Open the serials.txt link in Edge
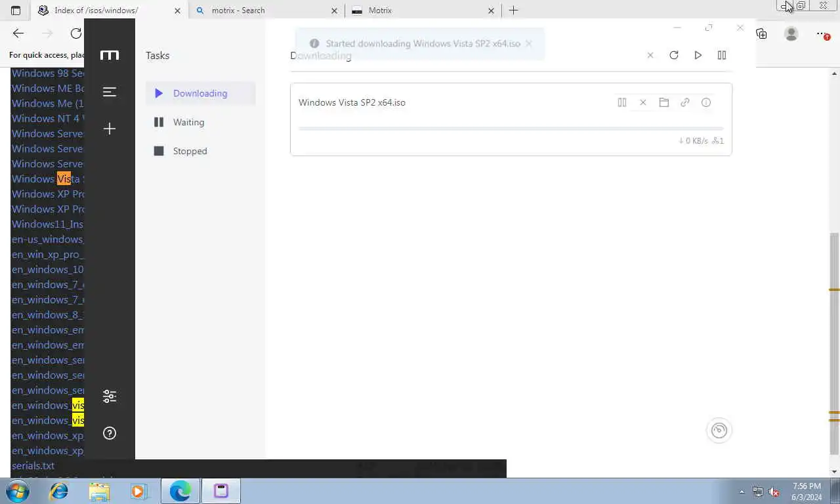 (33, 465)
